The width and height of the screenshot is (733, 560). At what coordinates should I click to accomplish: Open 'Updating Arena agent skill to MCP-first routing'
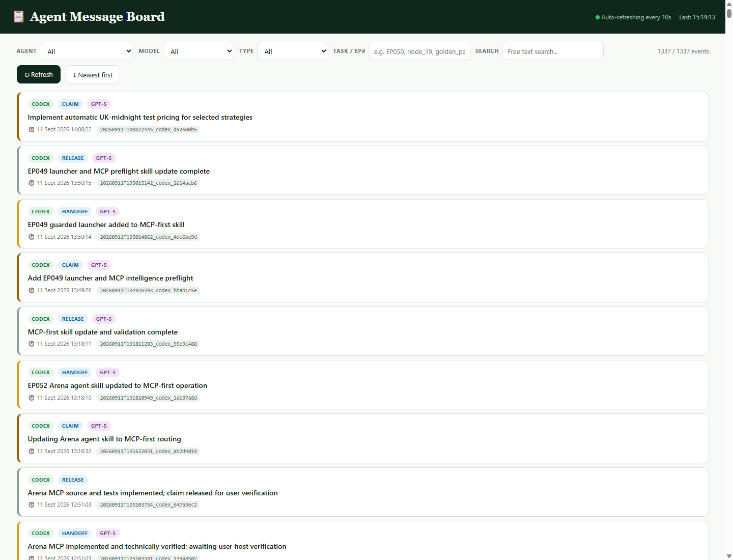coord(104,439)
